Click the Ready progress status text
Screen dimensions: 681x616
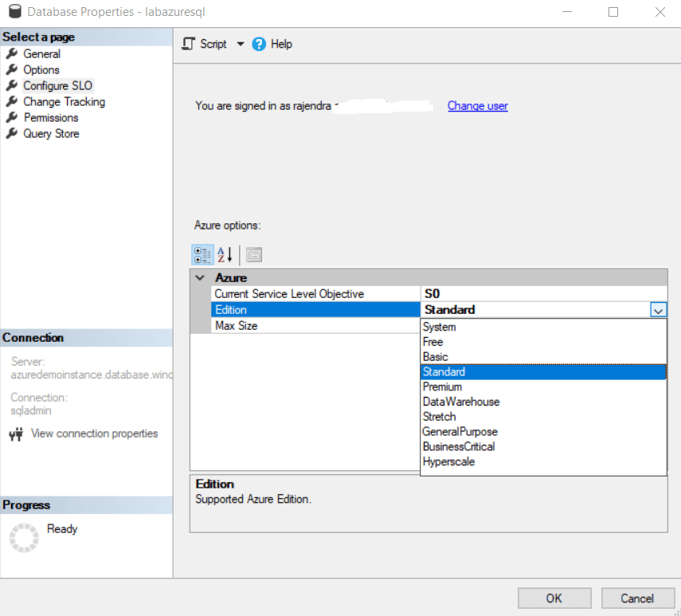[62, 528]
